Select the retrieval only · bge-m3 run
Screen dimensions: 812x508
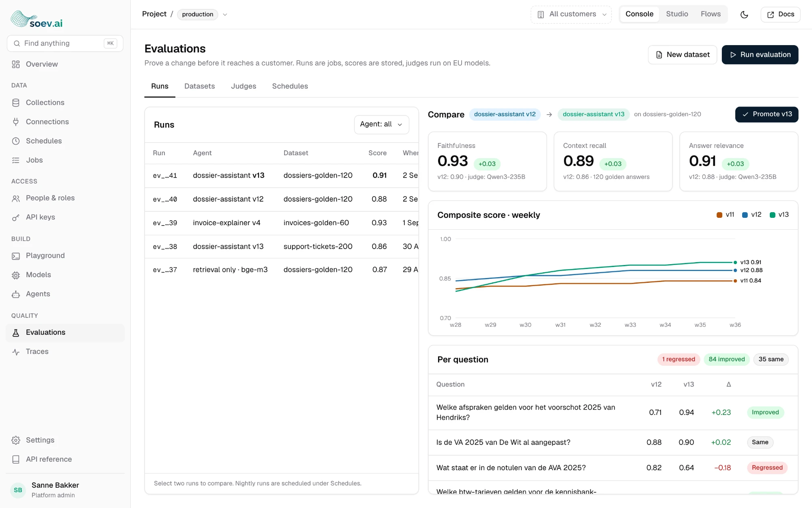[x=281, y=270]
